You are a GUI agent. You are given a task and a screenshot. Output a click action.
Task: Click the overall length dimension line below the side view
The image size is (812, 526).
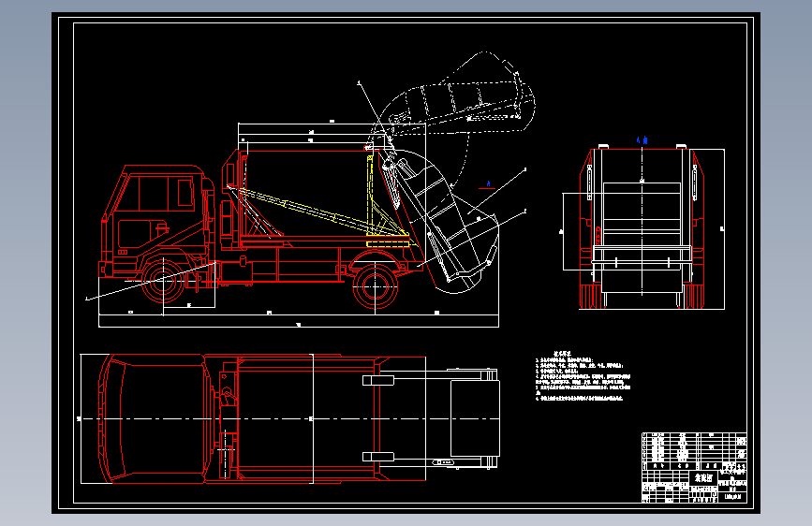(298, 327)
